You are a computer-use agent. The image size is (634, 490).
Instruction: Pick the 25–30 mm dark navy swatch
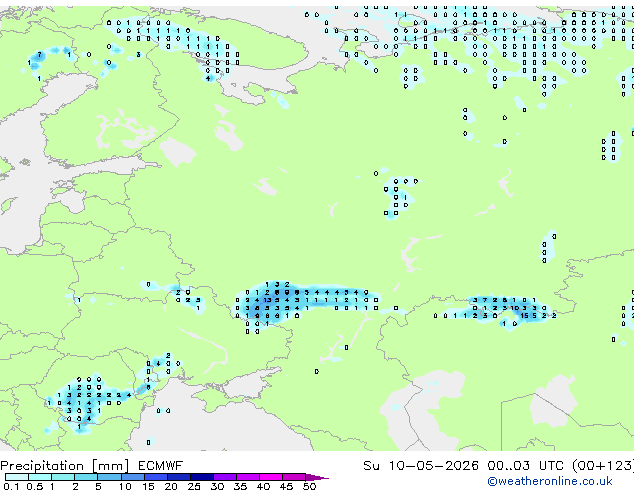click(201, 477)
